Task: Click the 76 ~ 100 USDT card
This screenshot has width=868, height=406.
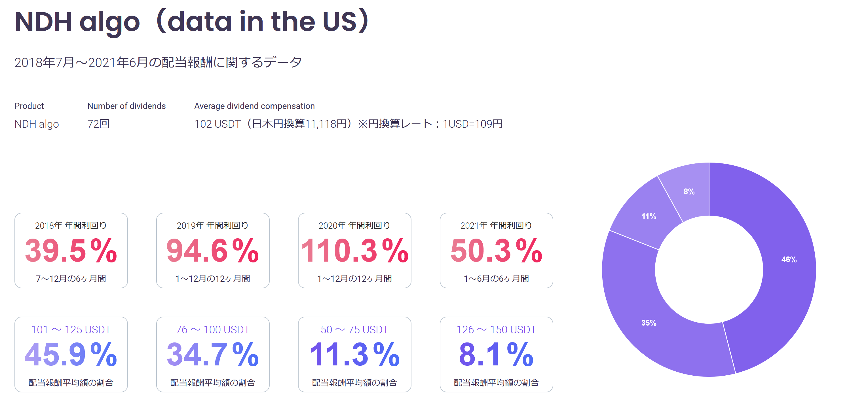Action: click(x=213, y=354)
